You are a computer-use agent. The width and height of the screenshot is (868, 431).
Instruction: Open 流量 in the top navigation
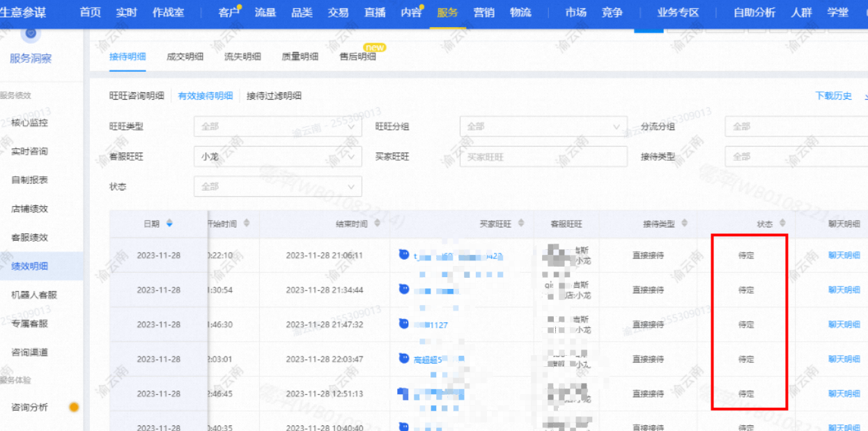[265, 13]
